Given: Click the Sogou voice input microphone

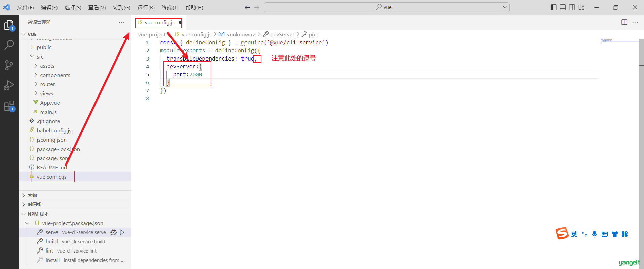Looking at the screenshot, I should coord(594,234).
